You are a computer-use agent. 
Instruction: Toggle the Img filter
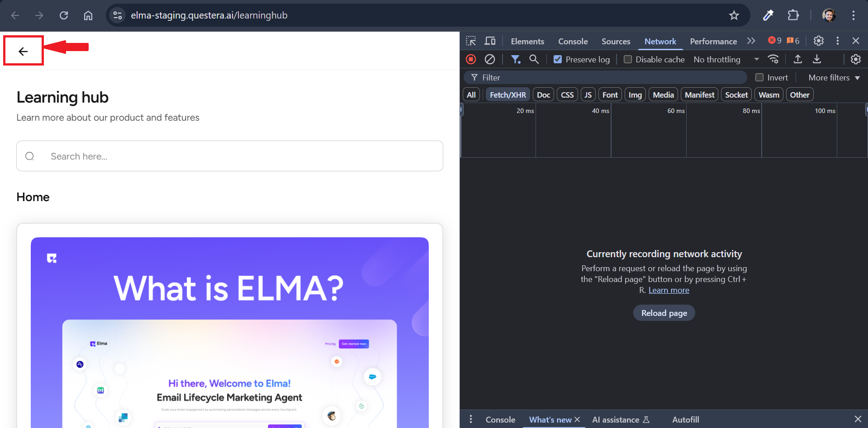coord(635,95)
